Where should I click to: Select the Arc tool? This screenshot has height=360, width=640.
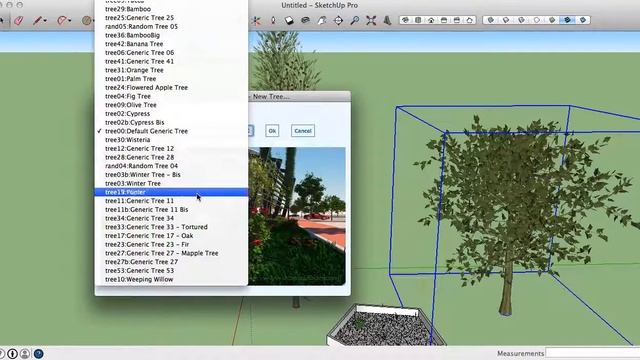click(62, 20)
